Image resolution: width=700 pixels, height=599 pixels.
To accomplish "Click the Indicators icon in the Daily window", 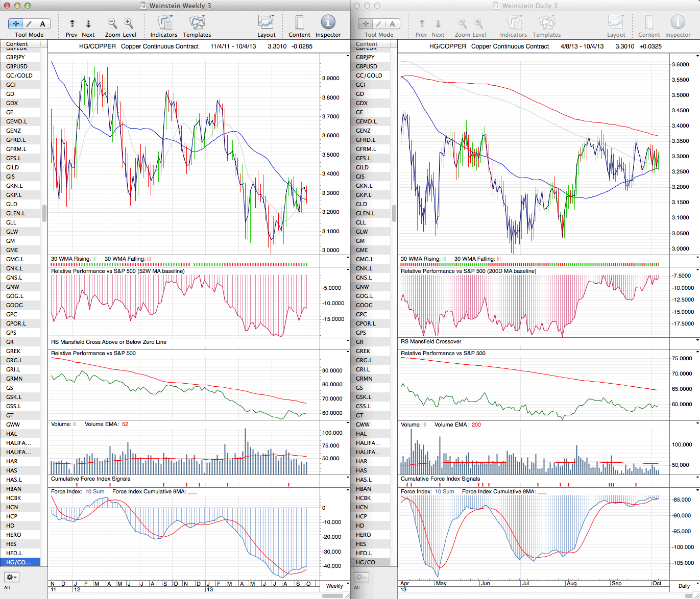I will click(513, 23).
